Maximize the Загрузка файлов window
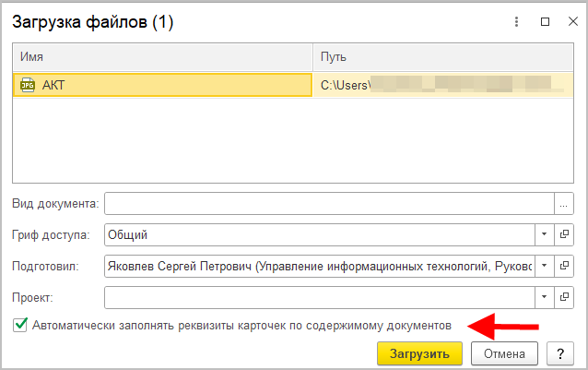 pos(544,19)
